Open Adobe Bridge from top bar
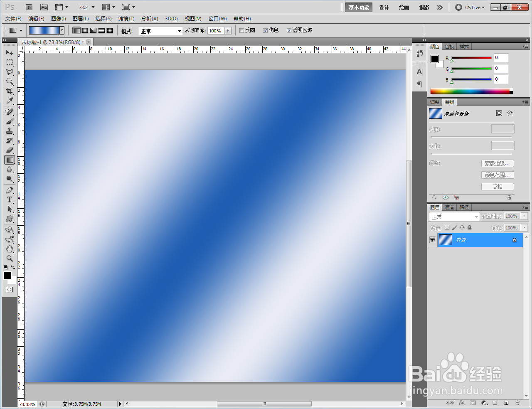Image resolution: width=532 pixels, height=409 pixels. [29, 7]
